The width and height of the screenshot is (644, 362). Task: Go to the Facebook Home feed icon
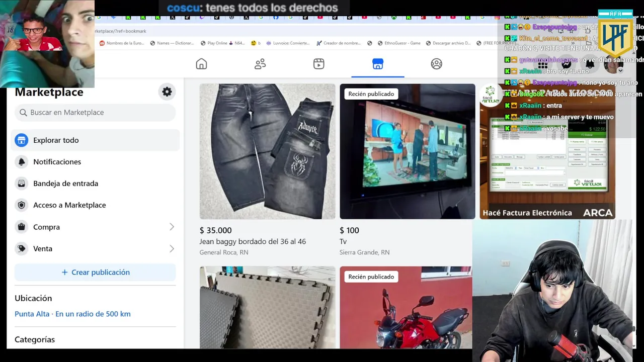201,64
